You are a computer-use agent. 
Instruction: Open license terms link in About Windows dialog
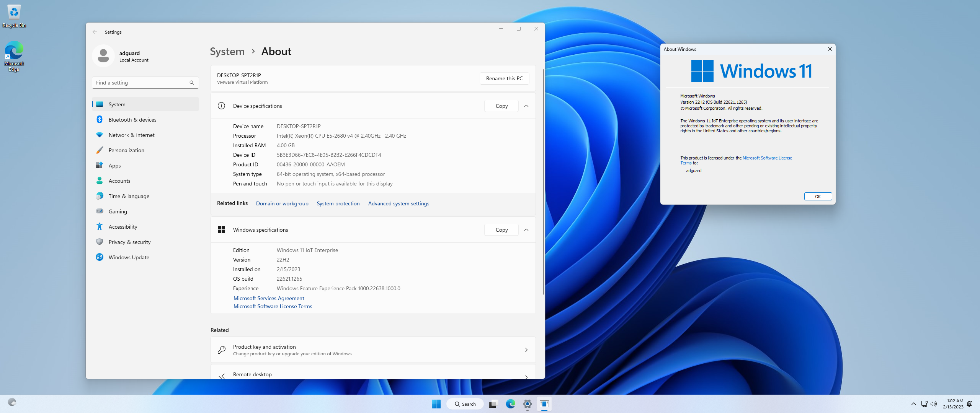pos(767,158)
